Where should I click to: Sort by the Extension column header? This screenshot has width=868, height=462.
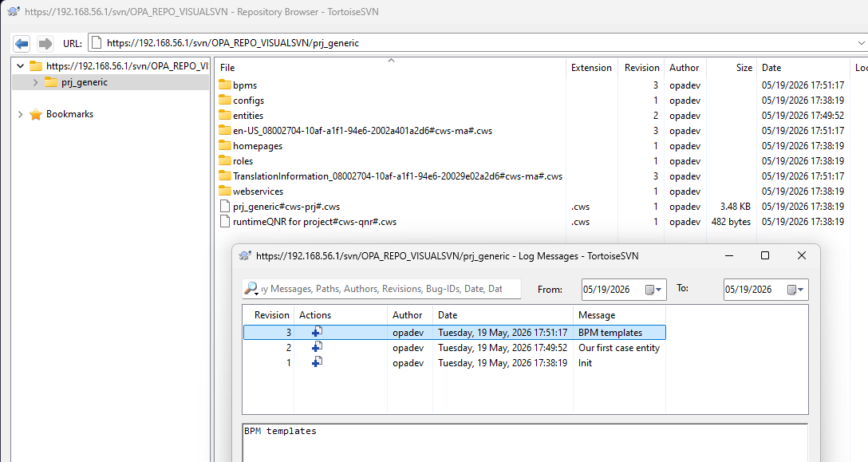click(x=591, y=68)
